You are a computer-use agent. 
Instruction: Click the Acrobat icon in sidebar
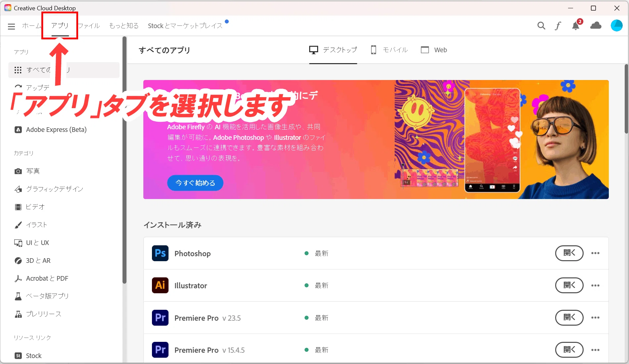18,278
